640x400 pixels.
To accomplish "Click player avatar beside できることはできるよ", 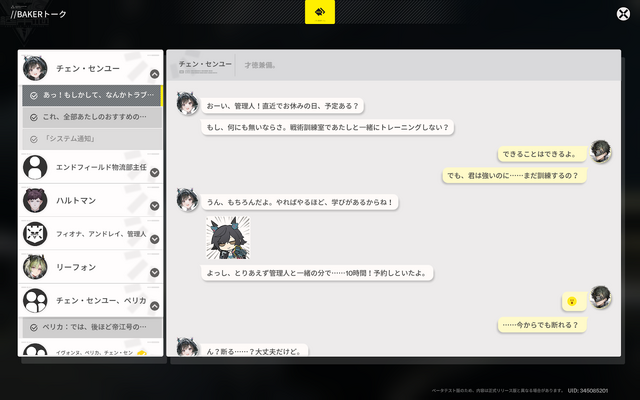I will (x=600, y=151).
